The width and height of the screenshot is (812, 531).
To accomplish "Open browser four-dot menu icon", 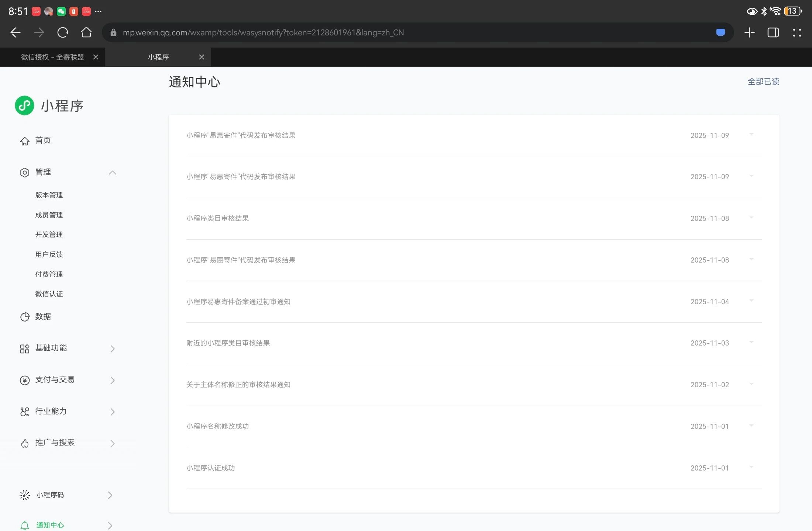I will coord(797,33).
